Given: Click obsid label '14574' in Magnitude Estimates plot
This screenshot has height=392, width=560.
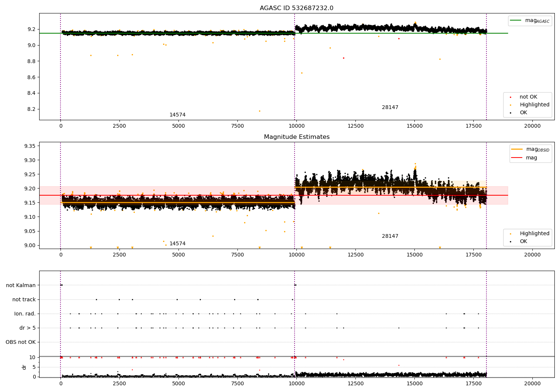Looking at the screenshot, I should pyautogui.click(x=177, y=244).
